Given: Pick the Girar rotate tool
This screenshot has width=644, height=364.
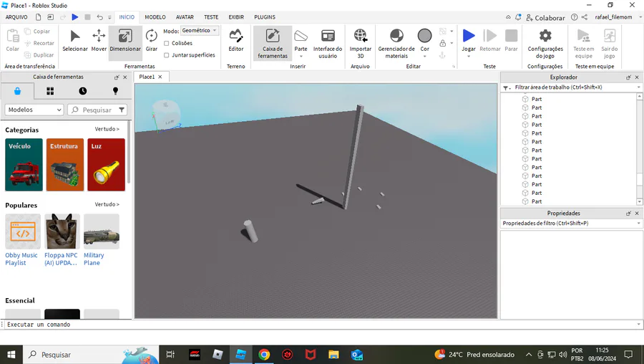Looking at the screenshot, I should click(152, 41).
